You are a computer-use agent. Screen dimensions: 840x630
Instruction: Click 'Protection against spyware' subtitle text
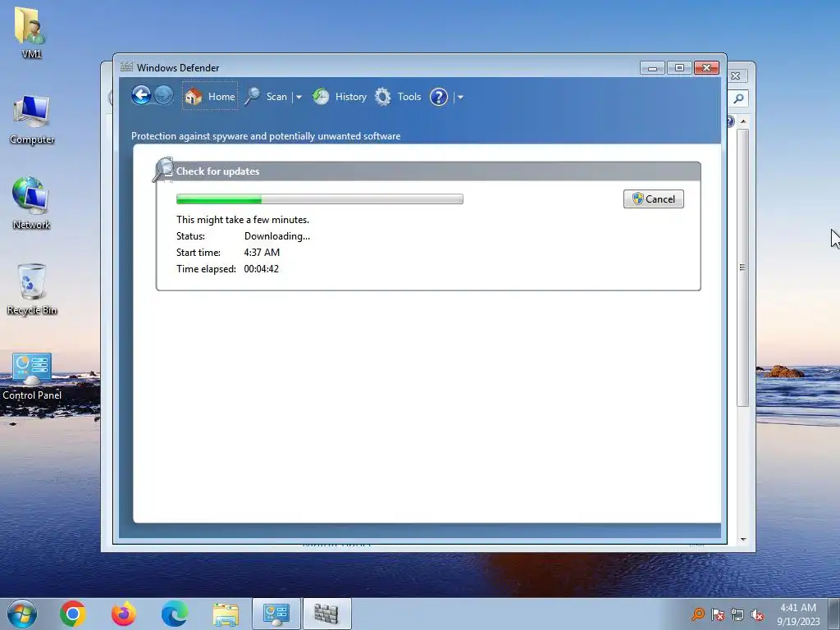(x=266, y=136)
